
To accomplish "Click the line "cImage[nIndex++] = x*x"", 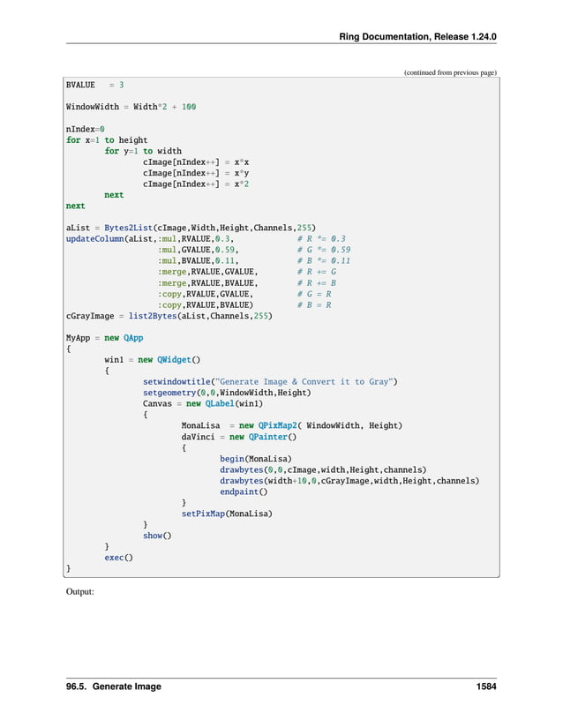I will [196, 162].
